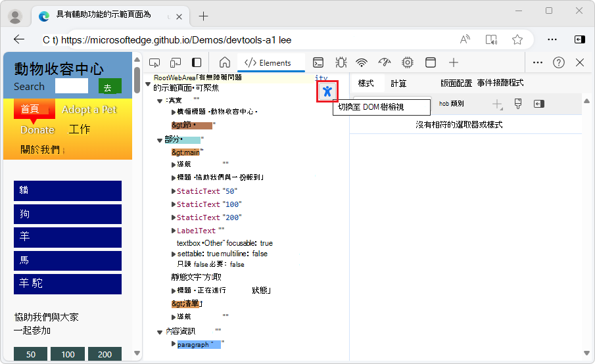The width and height of the screenshot is (595, 364).
Task: Switch to 事件接聽程式 tab
Action: [x=500, y=83]
